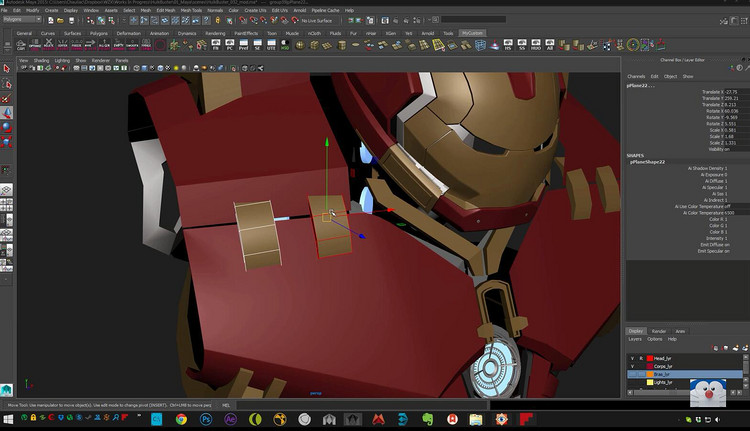Activate the Move tool cone icon
Viewport: 750px width, 431px height.
click(7, 113)
